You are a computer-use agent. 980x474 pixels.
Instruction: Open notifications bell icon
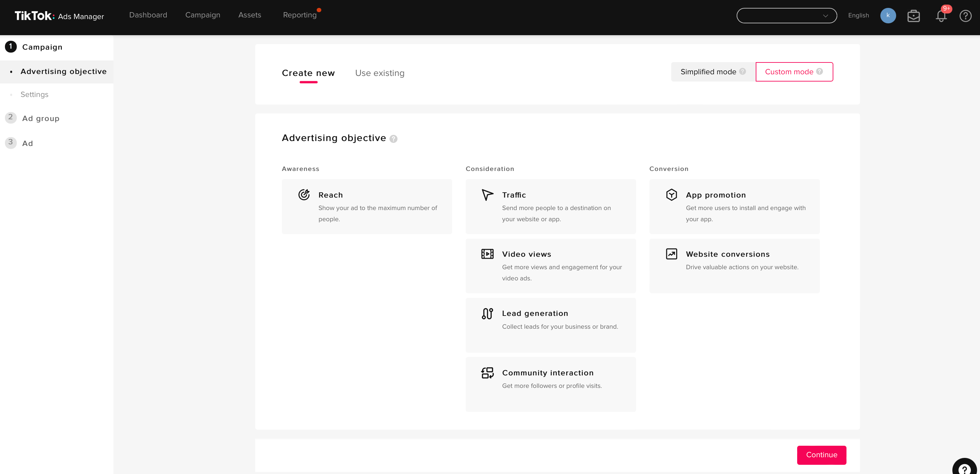(941, 16)
